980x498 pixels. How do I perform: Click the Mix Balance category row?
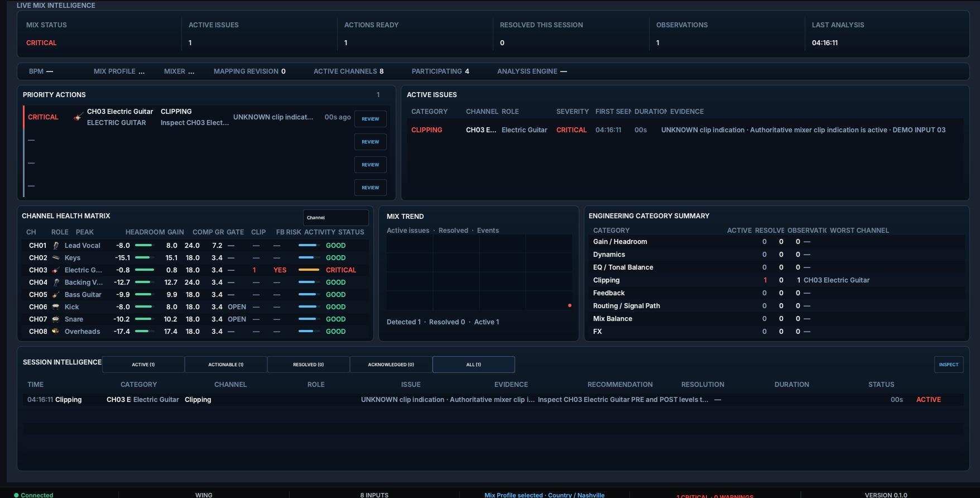[x=776, y=319]
